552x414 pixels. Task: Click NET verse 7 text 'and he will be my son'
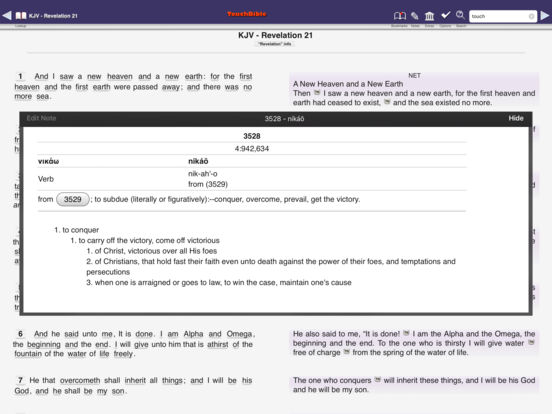(331, 390)
